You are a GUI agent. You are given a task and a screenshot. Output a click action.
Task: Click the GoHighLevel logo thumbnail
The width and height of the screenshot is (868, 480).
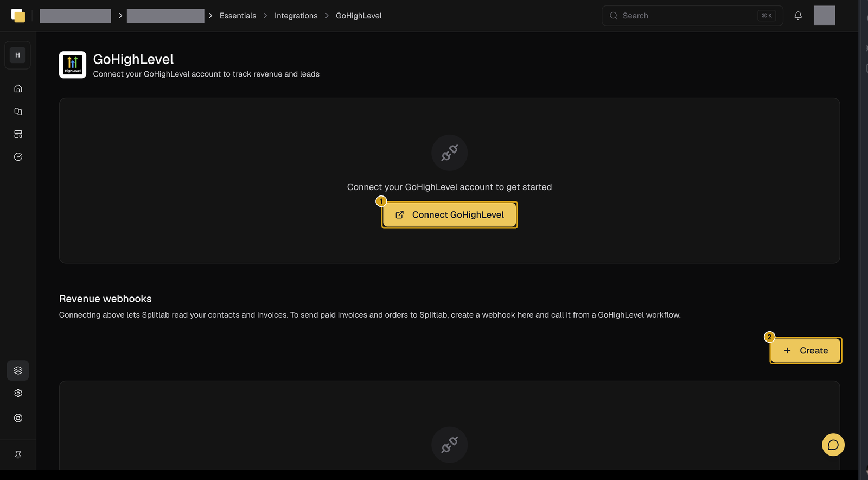pos(73,65)
